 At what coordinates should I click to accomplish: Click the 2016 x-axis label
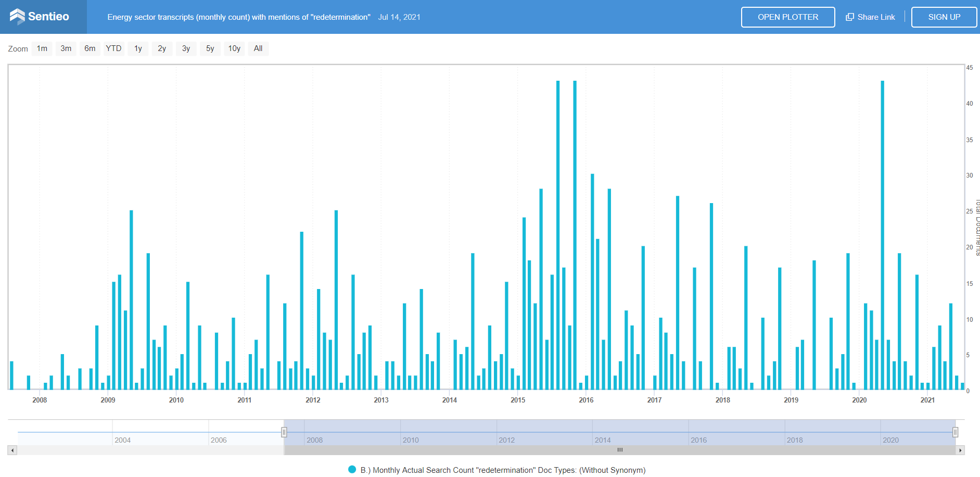[x=586, y=400]
